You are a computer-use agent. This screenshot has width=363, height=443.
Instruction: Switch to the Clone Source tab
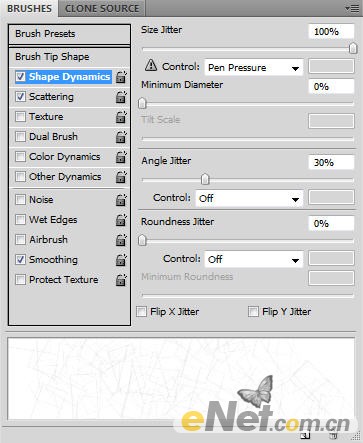click(x=102, y=9)
